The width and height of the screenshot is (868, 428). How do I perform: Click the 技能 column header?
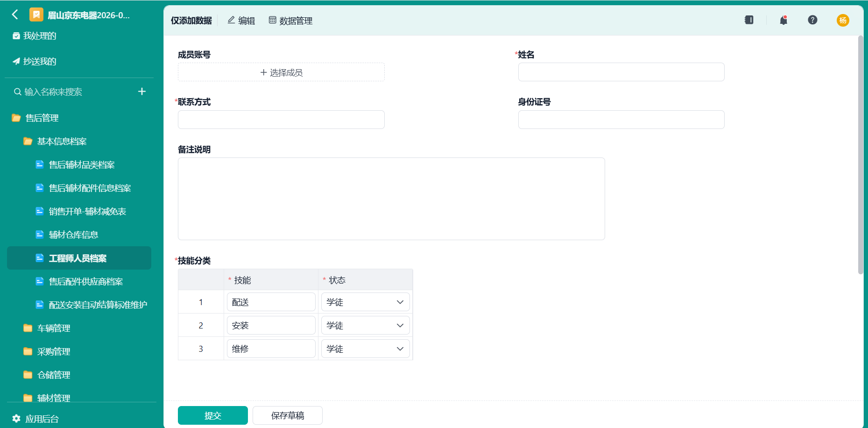(271, 280)
